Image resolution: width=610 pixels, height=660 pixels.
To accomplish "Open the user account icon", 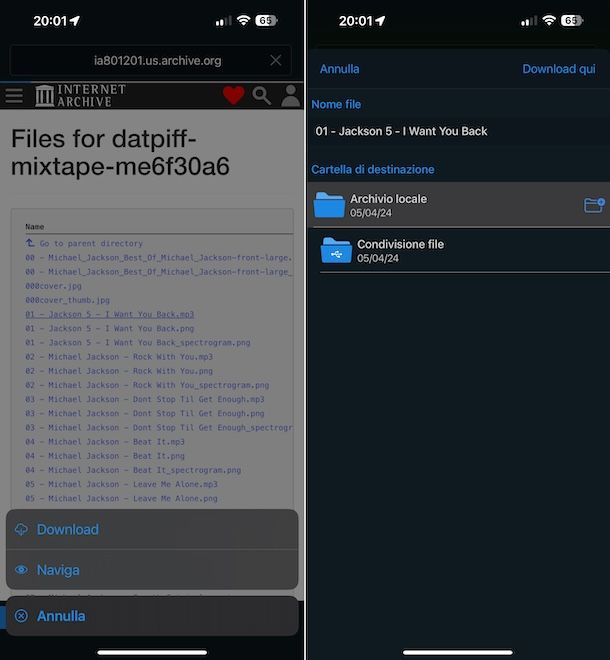I will 290,96.
